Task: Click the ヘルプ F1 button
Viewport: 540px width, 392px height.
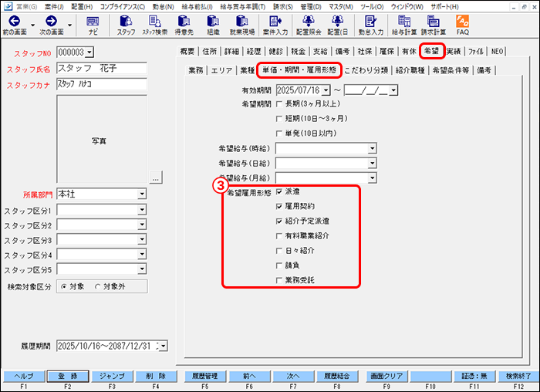Action: 24,376
